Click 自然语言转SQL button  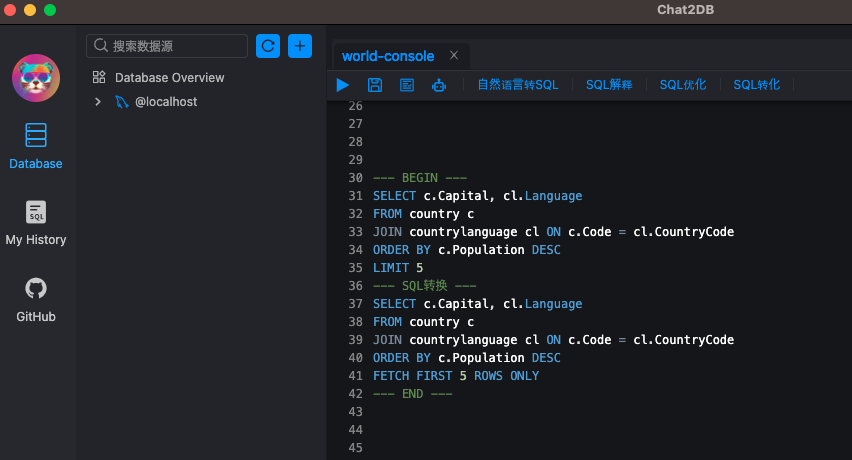click(518, 85)
